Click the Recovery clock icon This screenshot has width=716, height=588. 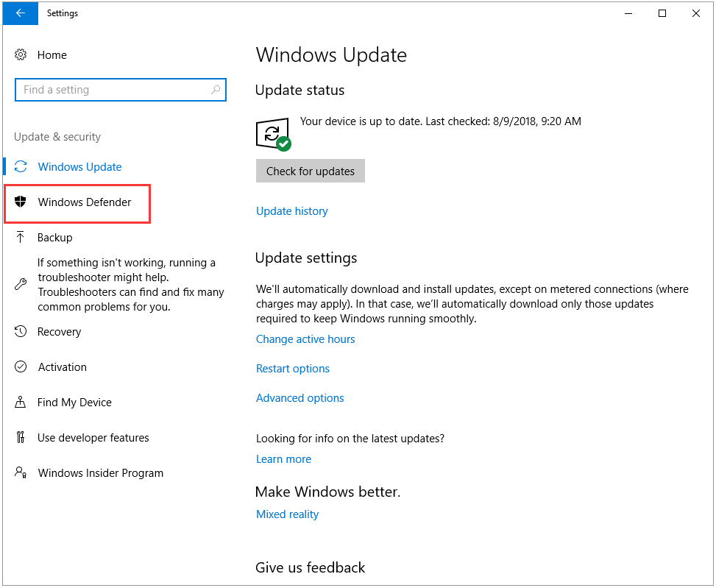point(21,331)
